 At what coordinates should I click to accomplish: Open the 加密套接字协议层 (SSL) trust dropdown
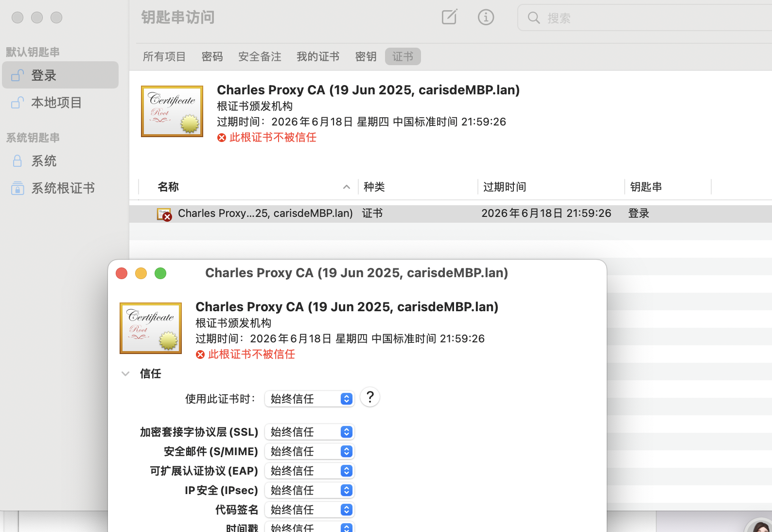click(x=310, y=432)
